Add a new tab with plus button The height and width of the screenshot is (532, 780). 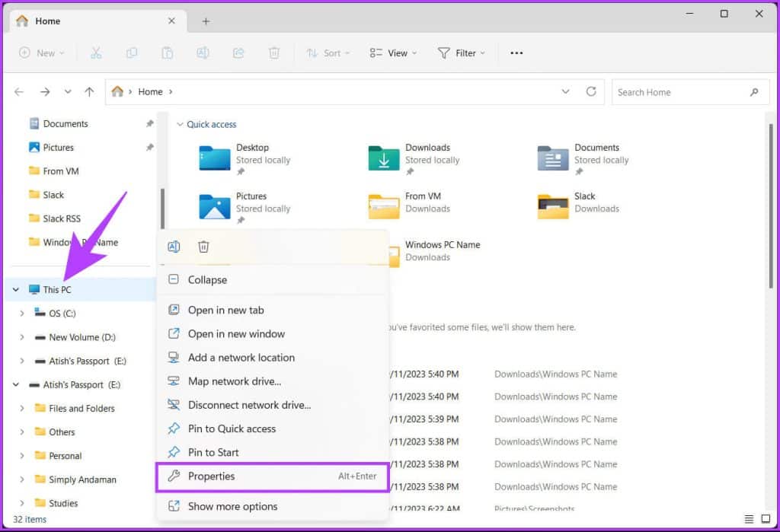coord(206,21)
